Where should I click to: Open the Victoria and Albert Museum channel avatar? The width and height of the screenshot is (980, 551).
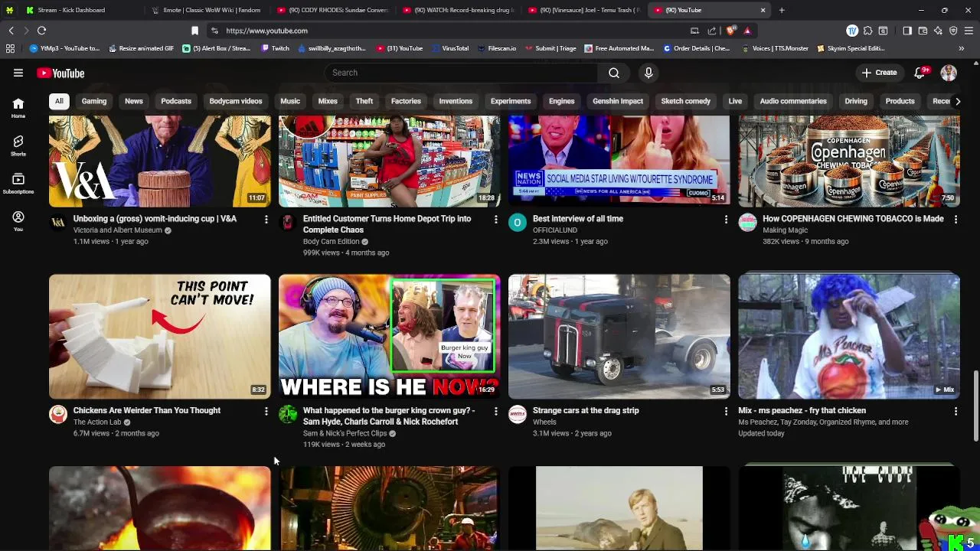(58, 223)
